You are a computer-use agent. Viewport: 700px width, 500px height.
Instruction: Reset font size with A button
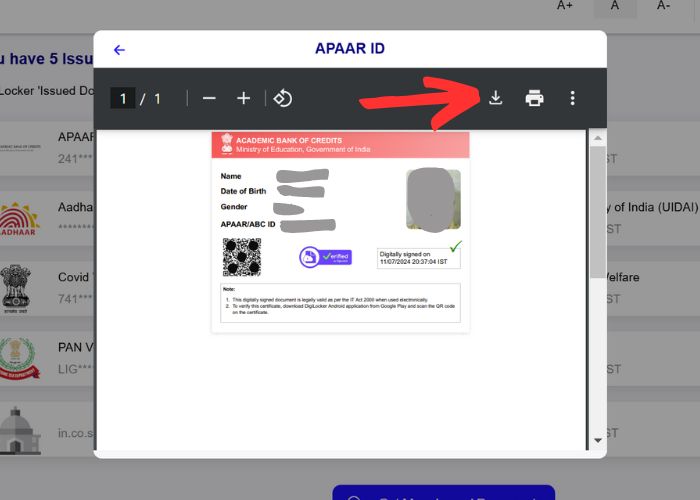(615, 5)
